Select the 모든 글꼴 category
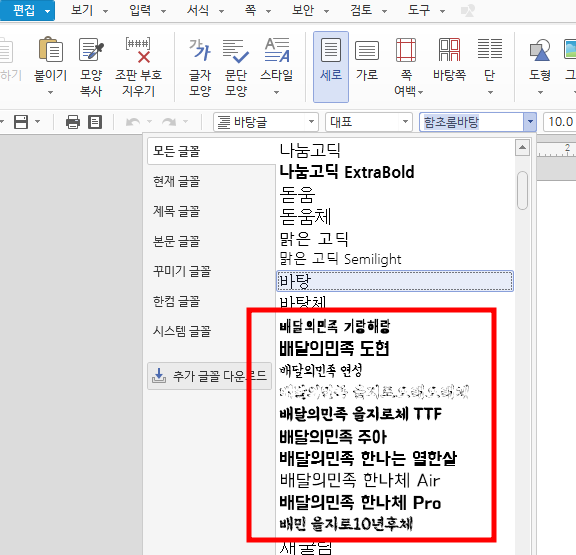 (212, 151)
